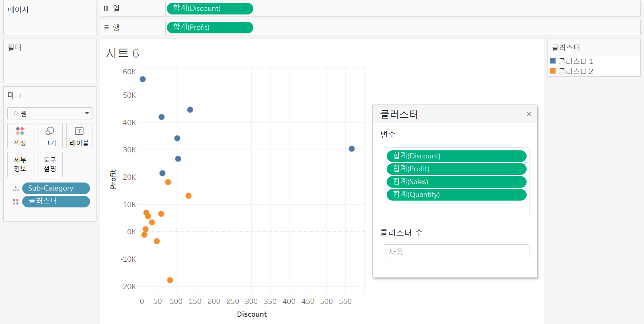This screenshot has width=644, height=324.
Task: Click the 필터 (Filters) shelf header
Action: [x=14, y=47]
